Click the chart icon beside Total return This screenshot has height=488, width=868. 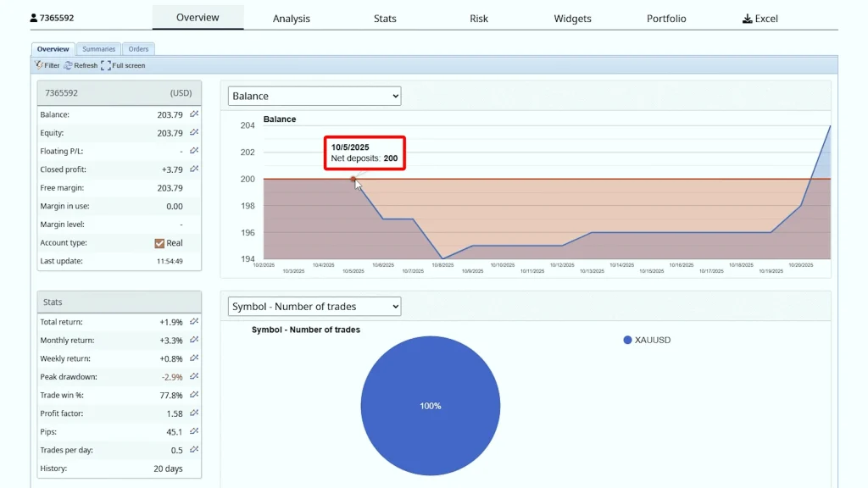194,322
